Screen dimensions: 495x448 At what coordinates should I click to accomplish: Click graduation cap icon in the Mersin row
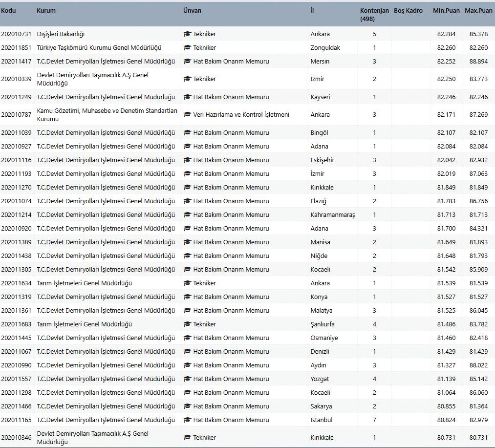point(187,62)
